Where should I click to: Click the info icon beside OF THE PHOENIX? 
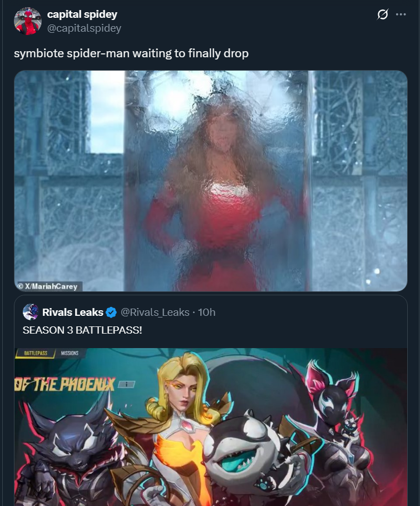pos(126,384)
